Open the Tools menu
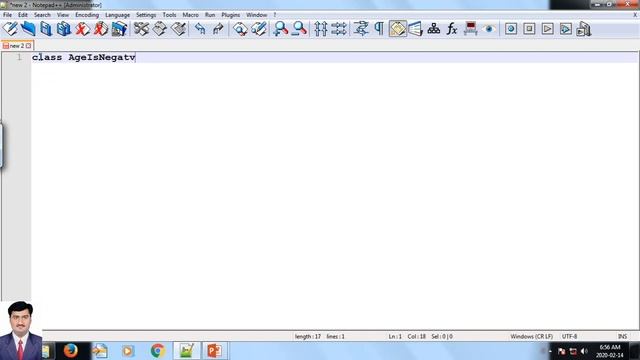Screen dimensions: 640x360 169,15
